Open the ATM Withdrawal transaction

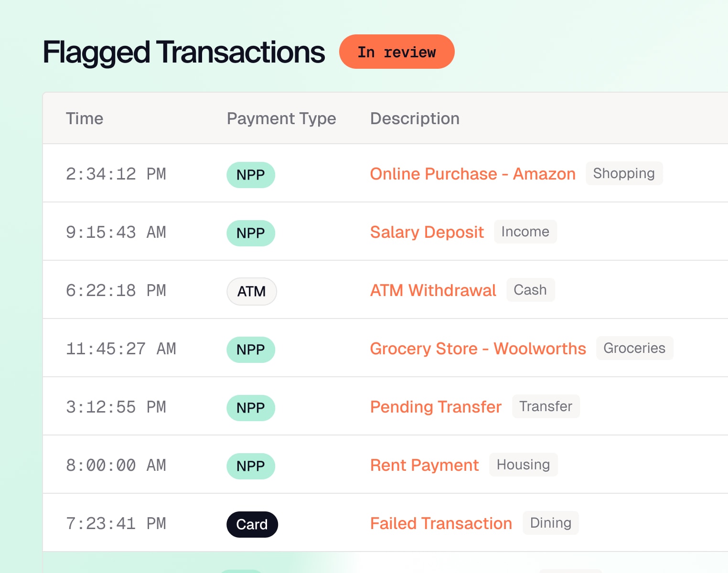(x=433, y=290)
